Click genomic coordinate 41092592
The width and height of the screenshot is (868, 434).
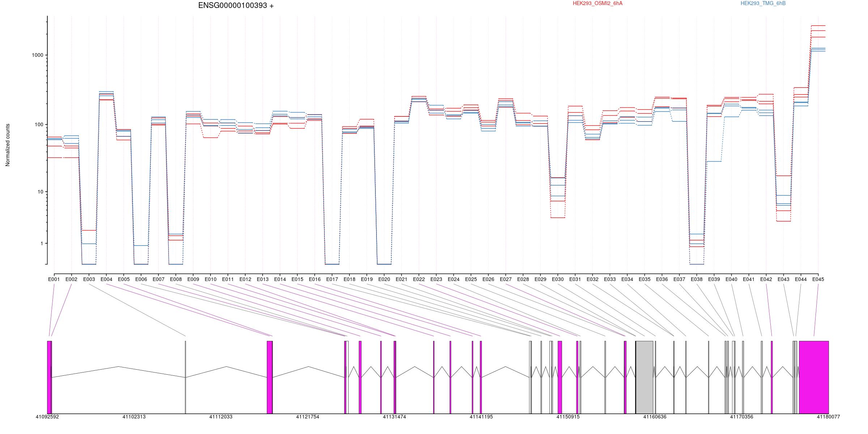[47, 417]
